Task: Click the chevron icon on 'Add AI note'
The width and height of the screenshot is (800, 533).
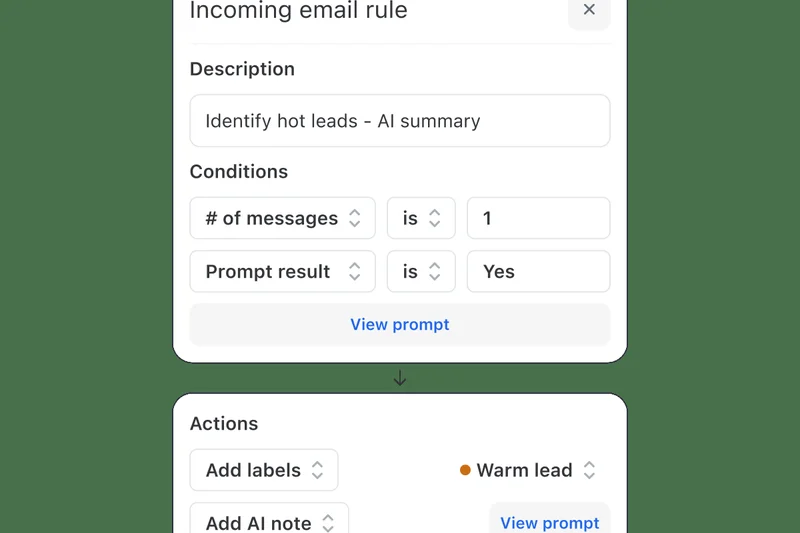Action: pyautogui.click(x=329, y=523)
